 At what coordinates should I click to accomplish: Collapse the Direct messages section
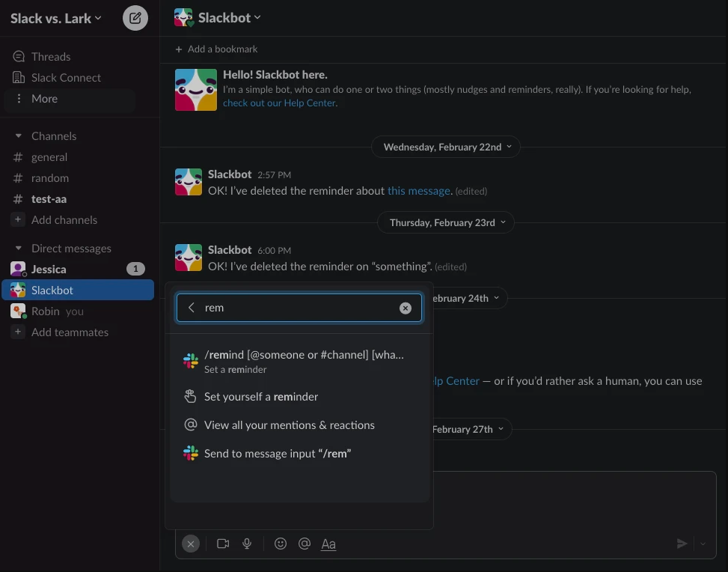click(x=19, y=249)
